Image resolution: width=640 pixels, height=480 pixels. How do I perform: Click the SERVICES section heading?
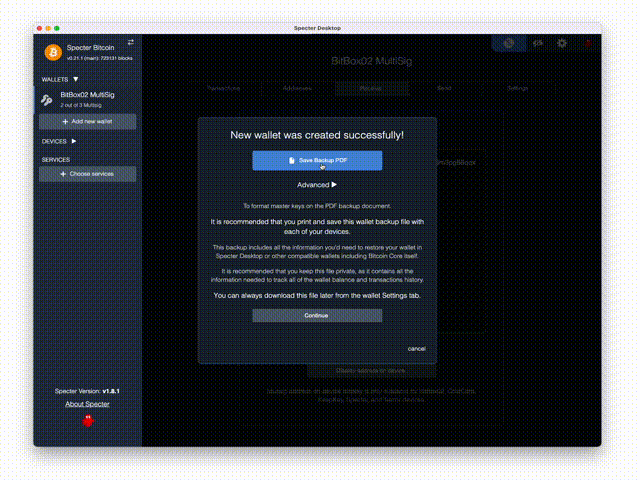click(x=56, y=160)
